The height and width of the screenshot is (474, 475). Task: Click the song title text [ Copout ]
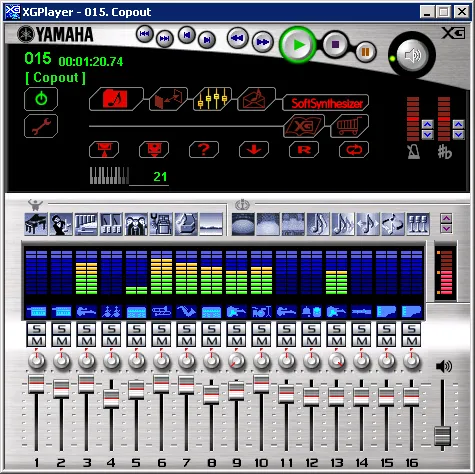pyautogui.click(x=55, y=78)
